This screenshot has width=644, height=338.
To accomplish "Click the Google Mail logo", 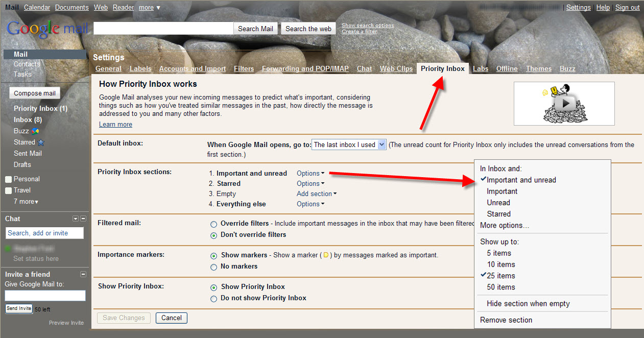I will [47, 29].
